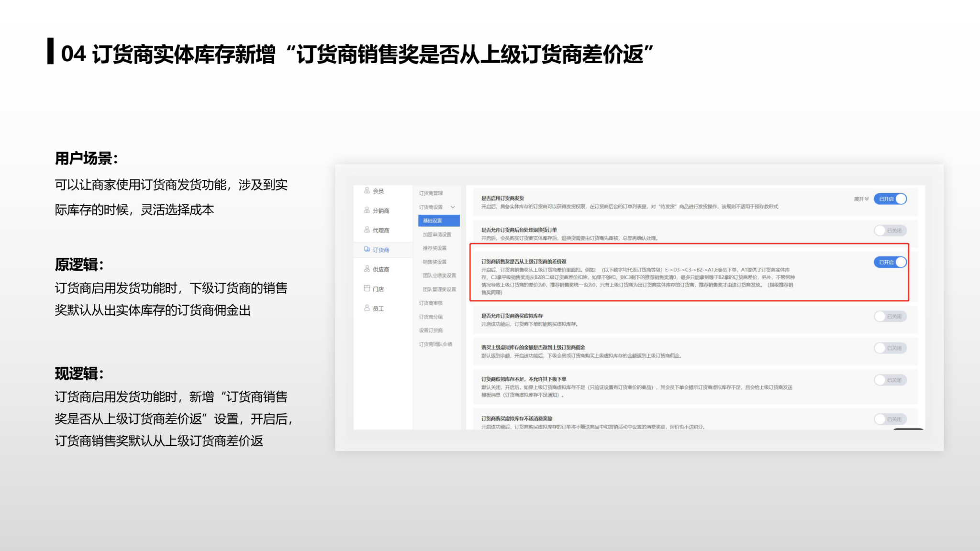Open the 推荐奖设置 menu entry

[434, 248]
